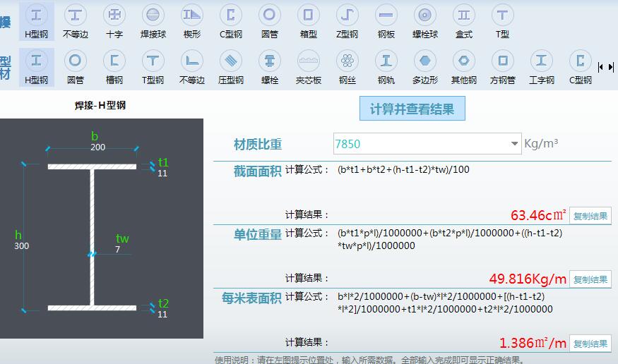The image size is (618, 364).
Task: Select the 盒式 box-type icon
Action: [464, 21]
